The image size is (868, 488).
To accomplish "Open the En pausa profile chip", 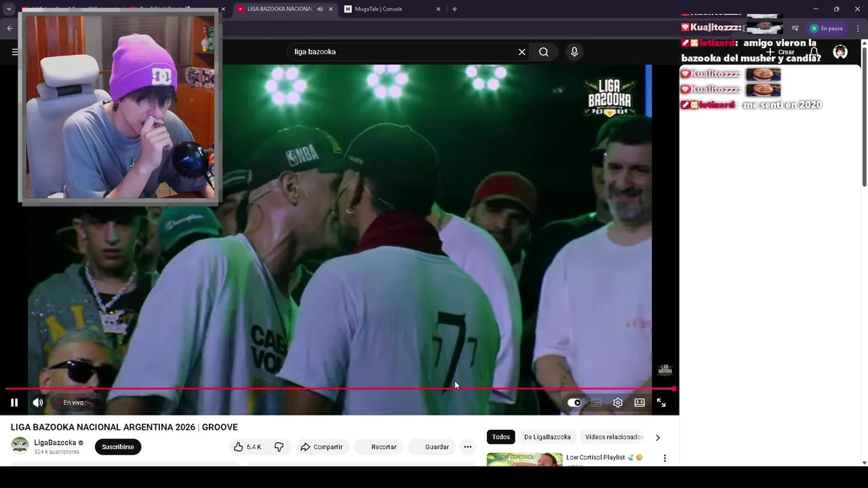I will click(827, 28).
